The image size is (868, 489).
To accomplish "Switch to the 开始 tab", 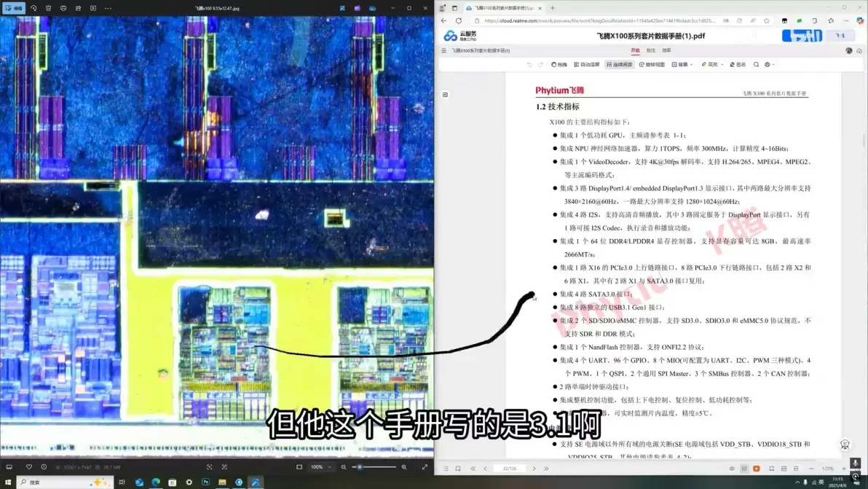I will pyautogui.click(x=635, y=50).
